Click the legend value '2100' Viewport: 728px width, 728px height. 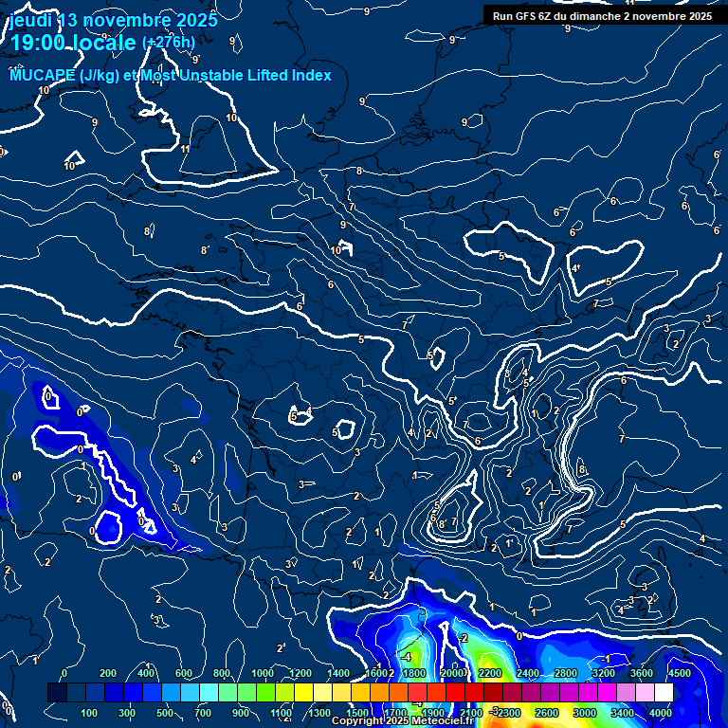click(x=471, y=713)
